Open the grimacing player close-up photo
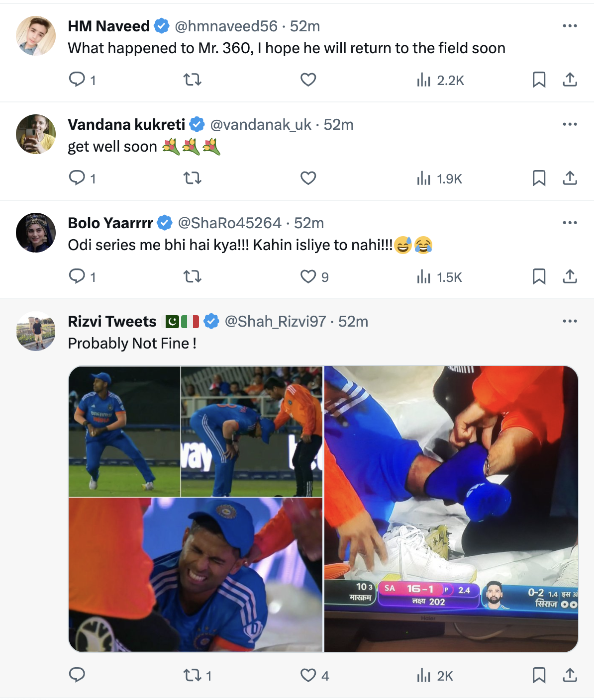 click(196, 574)
